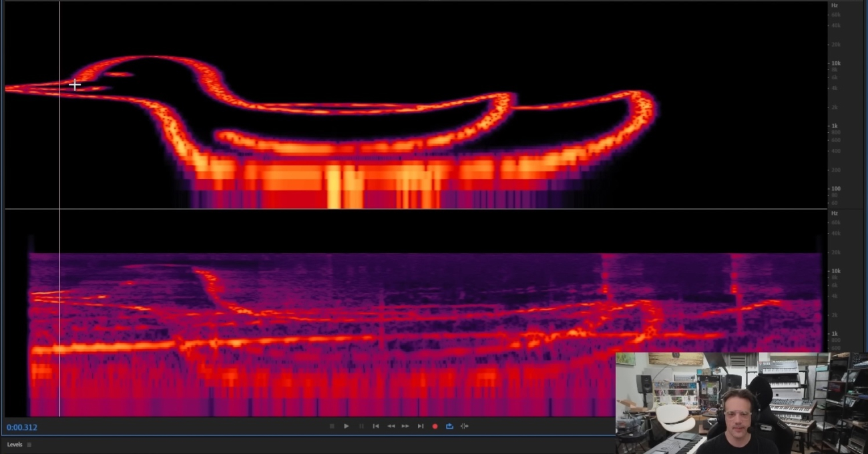Viewport: 868px width, 454px height.
Task: Click the Hz label atop the frequency scale
Action: tap(833, 5)
